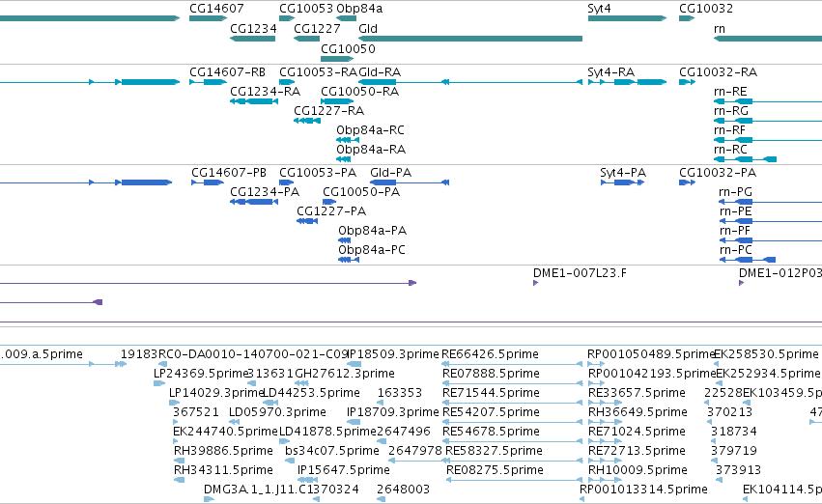822x504 pixels.
Task: Select protein rn-PG
Action: (736, 192)
